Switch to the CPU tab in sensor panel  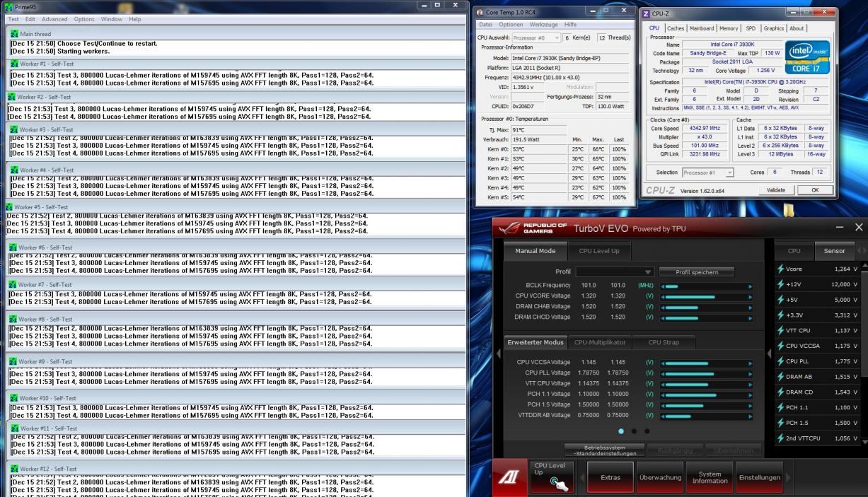pyautogui.click(x=794, y=251)
